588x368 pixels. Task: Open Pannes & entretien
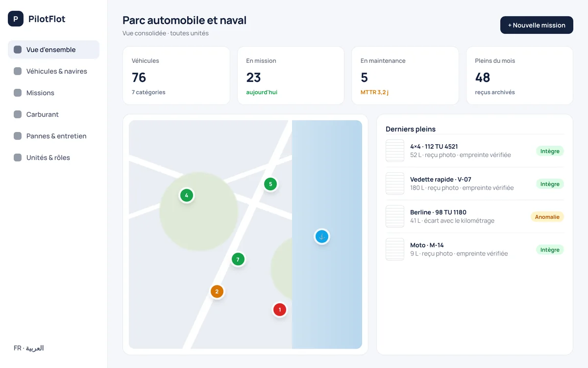(53, 136)
